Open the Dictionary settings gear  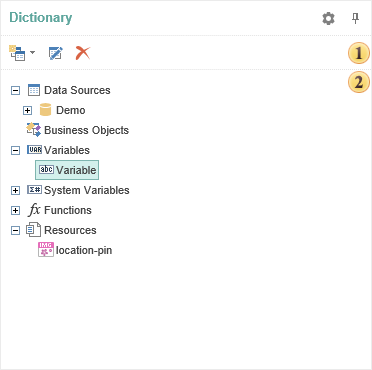click(328, 18)
